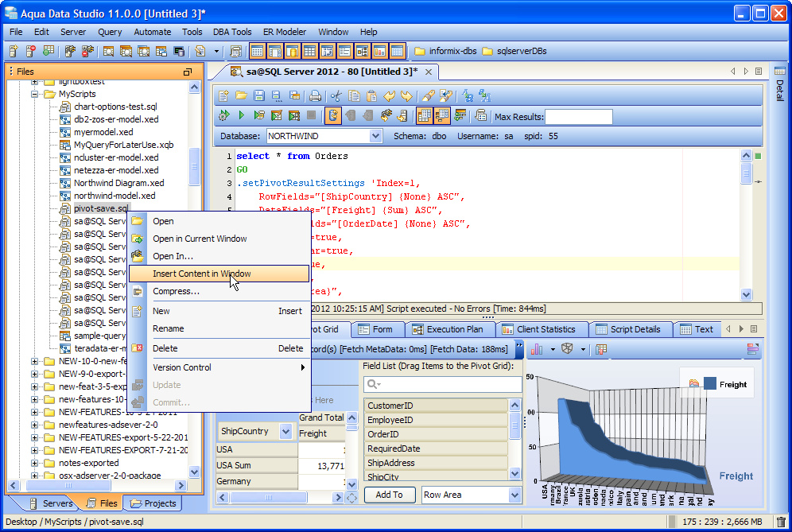Click the Freight legend color swatch
This screenshot has width=792, height=532.
pos(709,384)
